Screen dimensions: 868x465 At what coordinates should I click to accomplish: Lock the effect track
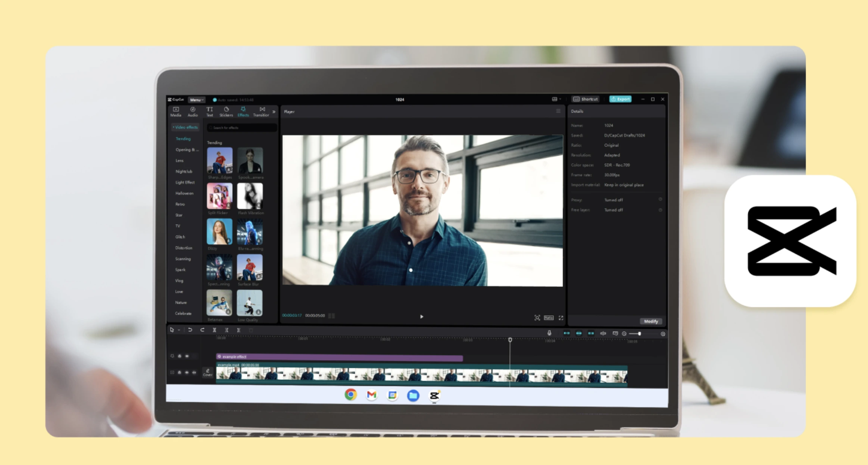[x=179, y=356]
